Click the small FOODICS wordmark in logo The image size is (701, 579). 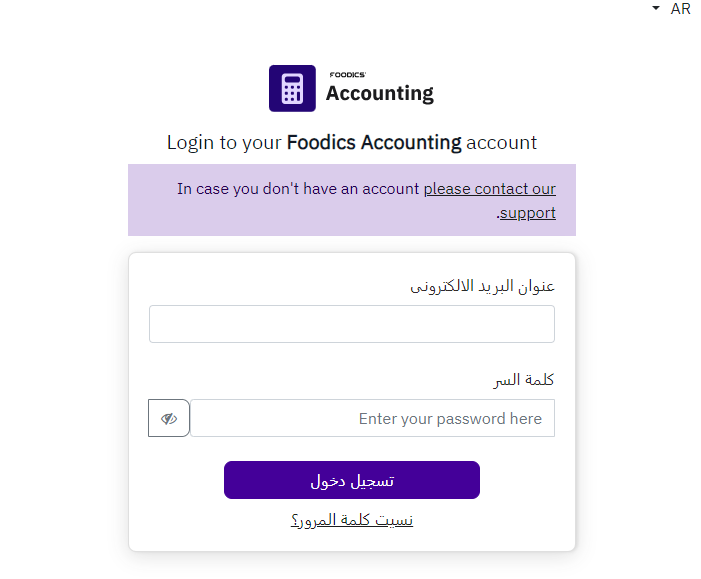(x=347, y=74)
